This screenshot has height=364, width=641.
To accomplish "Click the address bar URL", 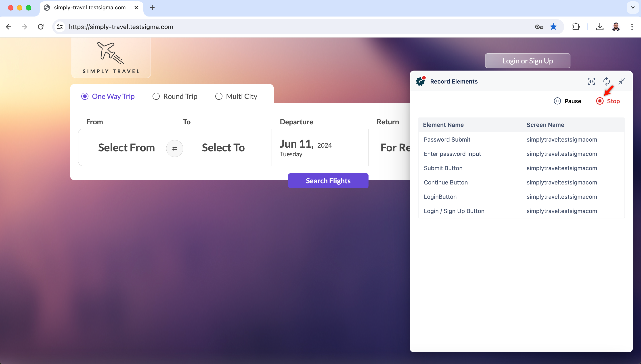I will click(121, 27).
